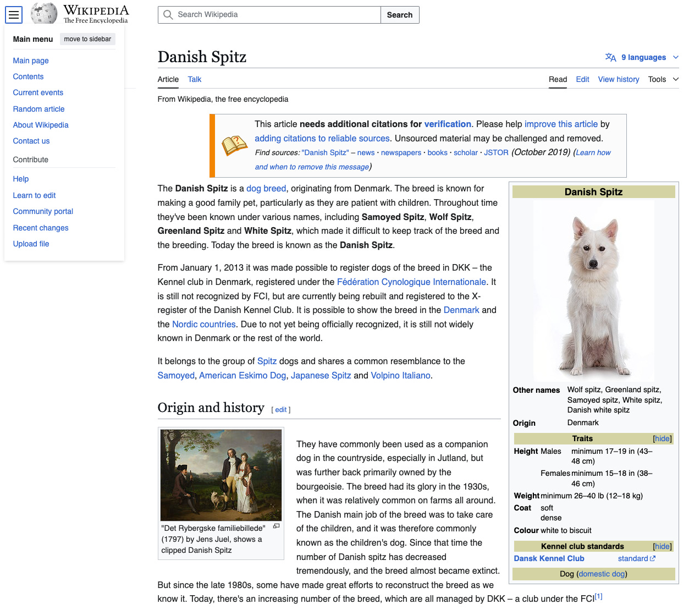Image resolution: width=700 pixels, height=615 pixels.
Task: Focus the Search Wikipedia input field
Action: [269, 15]
